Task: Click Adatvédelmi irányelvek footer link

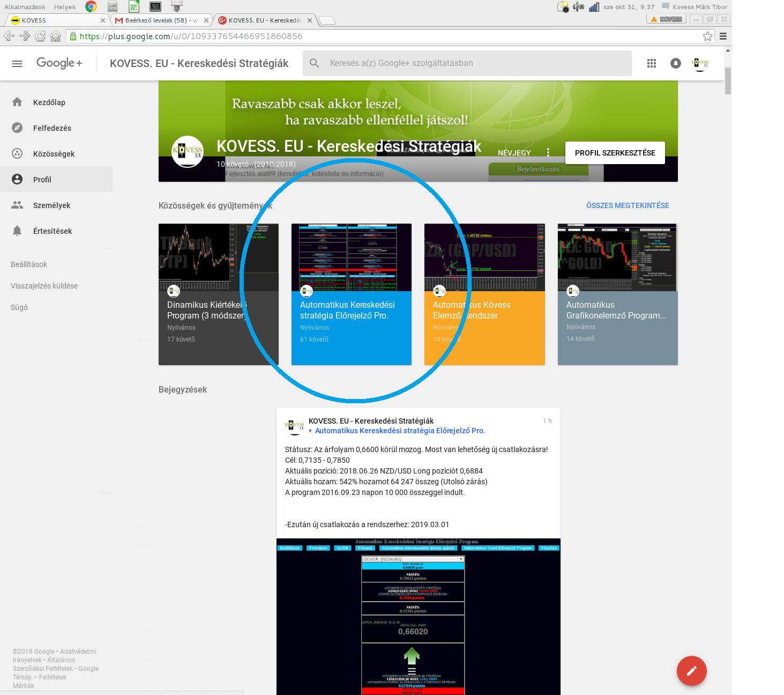Action: click(x=55, y=656)
